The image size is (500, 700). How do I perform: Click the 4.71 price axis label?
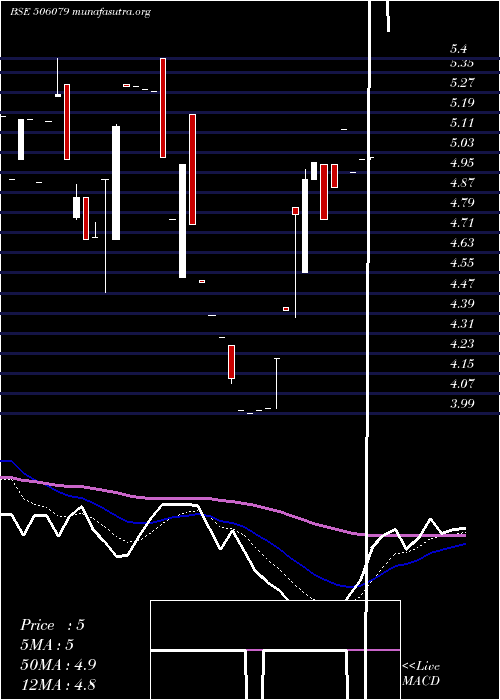pyautogui.click(x=462, y=223)
